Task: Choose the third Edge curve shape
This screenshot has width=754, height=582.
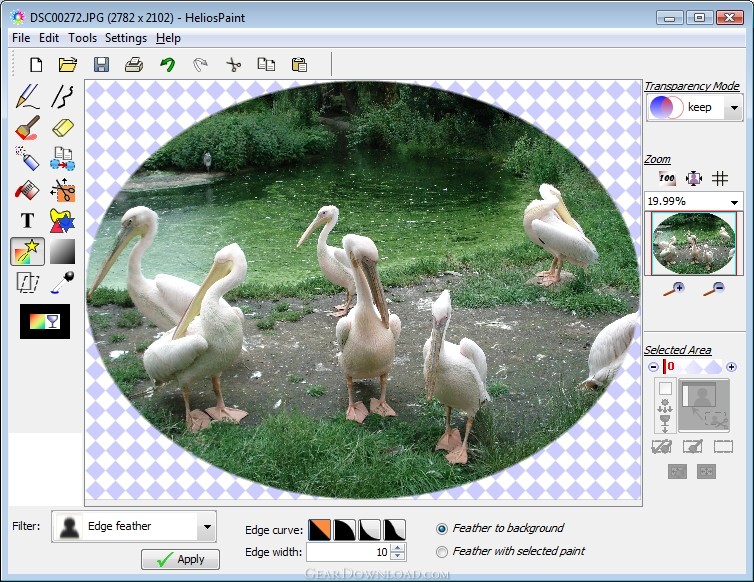Action: tap(369, 530)
